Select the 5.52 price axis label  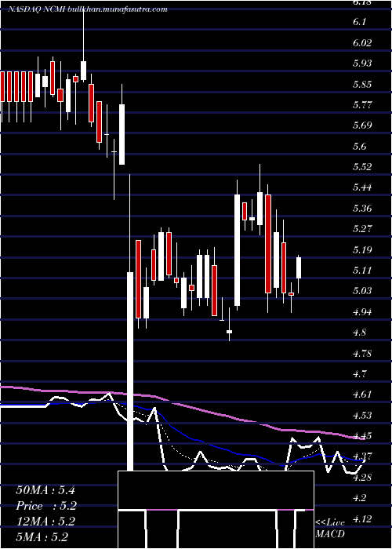click(x=362, y=166)
